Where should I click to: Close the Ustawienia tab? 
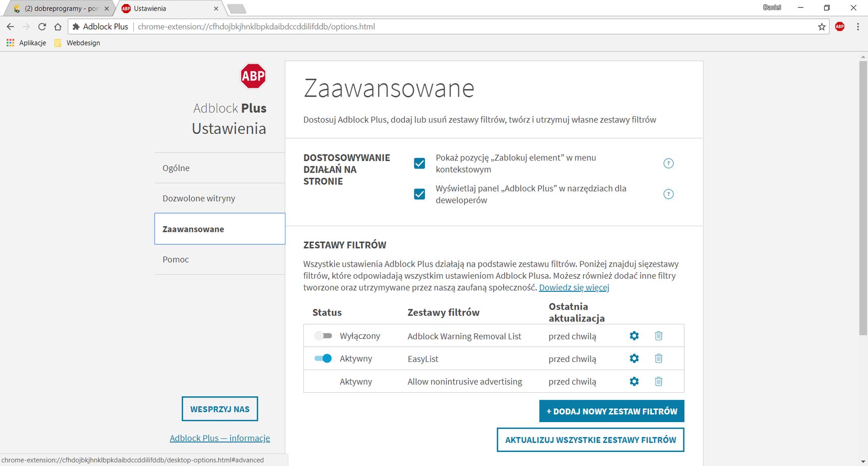coord(216,9)
